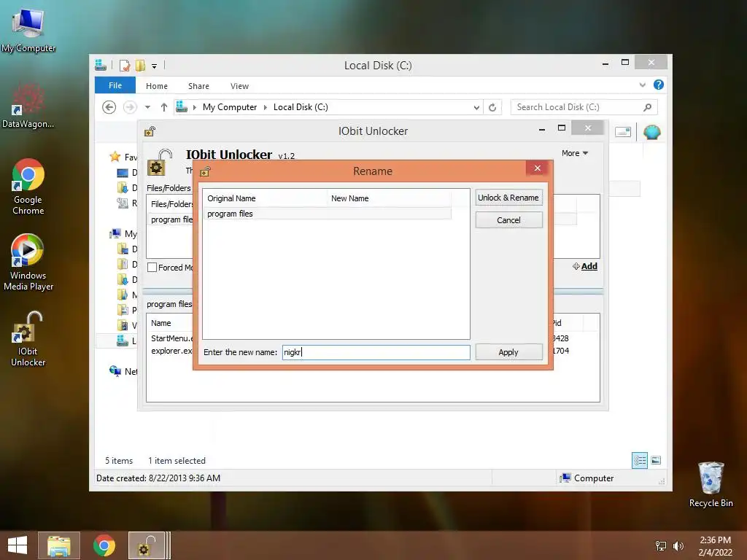Open My Computer desktop icon
The width and height of the screenshot is (747, 560).
click(x=28, y=29)
